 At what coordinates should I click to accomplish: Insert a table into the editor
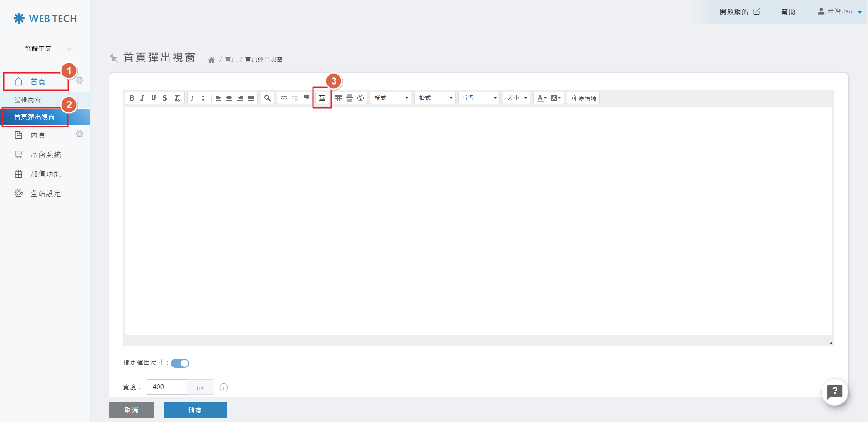click(339, 98)
